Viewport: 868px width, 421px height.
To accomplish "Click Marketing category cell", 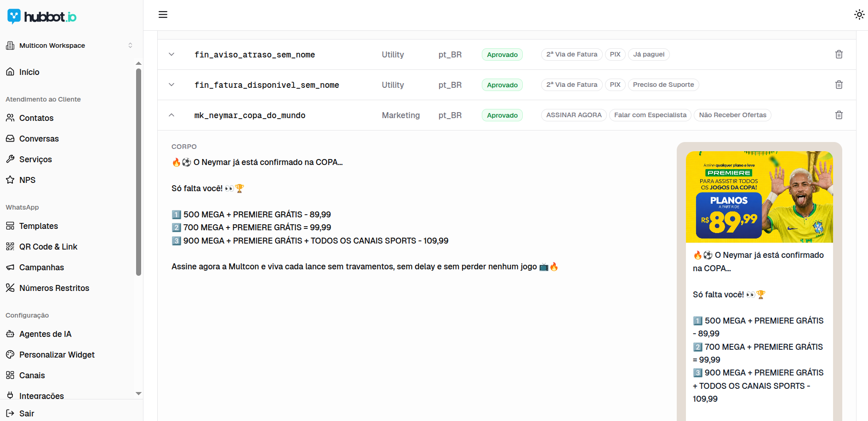I will click(x=401, y=115).
